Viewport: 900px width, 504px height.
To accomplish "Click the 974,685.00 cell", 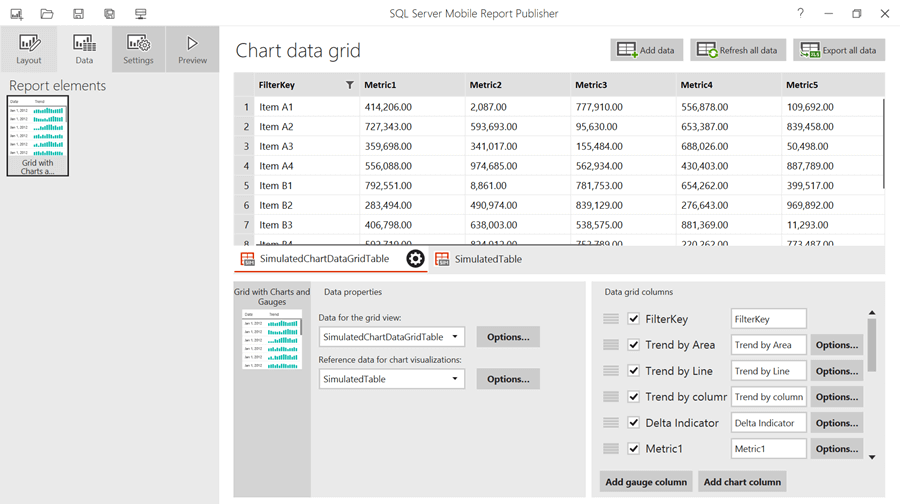I will tap(518, 166).
